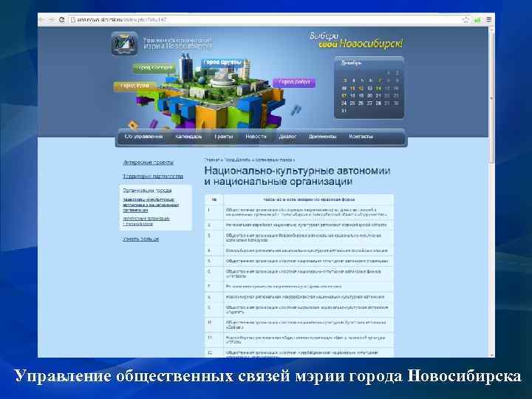Click the browser back arrow
Viewport: 532px width, 399px height.
pyautogui.click(x=42, y=20)
